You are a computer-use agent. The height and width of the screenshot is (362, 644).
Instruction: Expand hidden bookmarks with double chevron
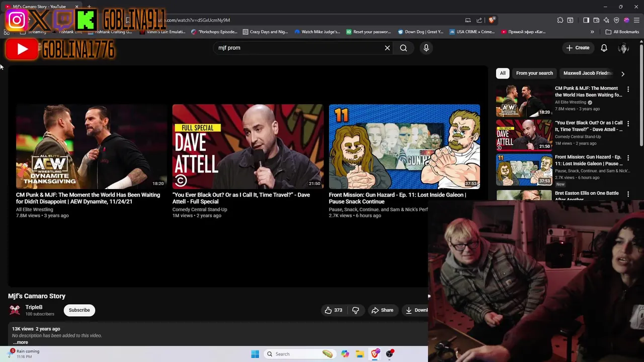click(x=592, y=32)
